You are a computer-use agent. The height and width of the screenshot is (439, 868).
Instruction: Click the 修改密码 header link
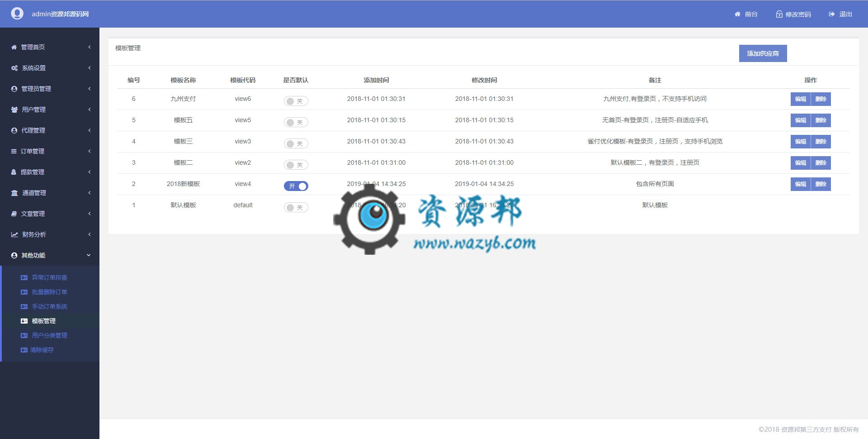pyautogui.click(x=798, y=14)
